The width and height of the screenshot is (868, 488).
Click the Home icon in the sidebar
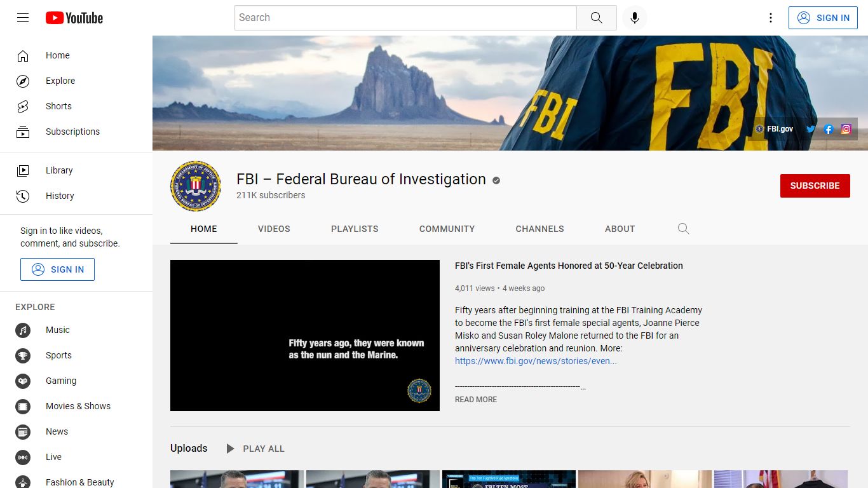pos(23,55)
